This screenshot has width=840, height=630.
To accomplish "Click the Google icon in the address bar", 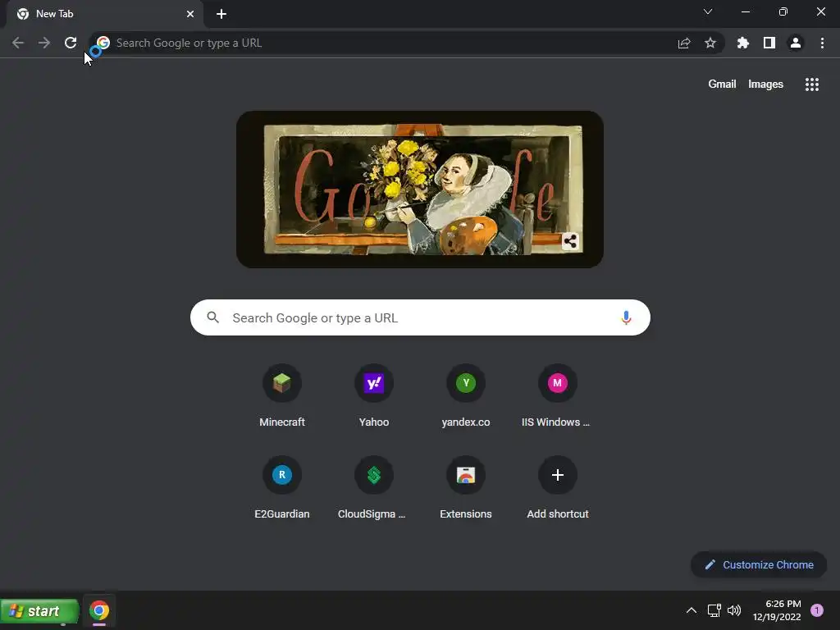I will point(103,43).
